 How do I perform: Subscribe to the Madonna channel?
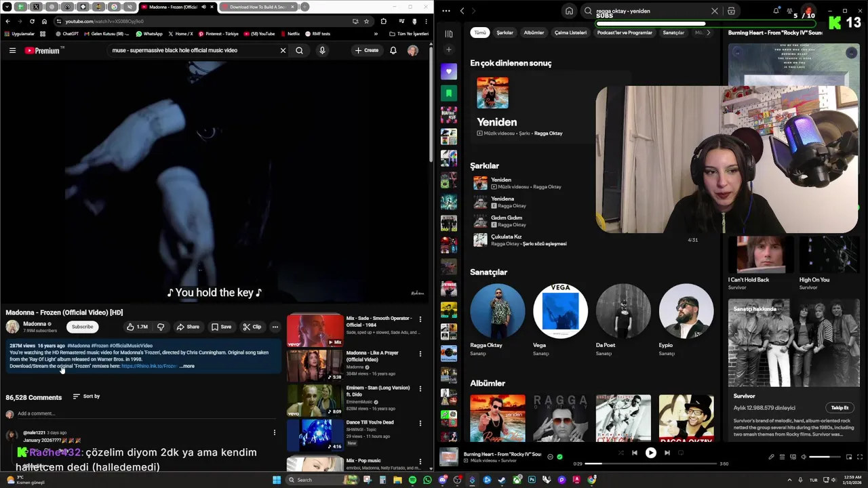point(82,327)
